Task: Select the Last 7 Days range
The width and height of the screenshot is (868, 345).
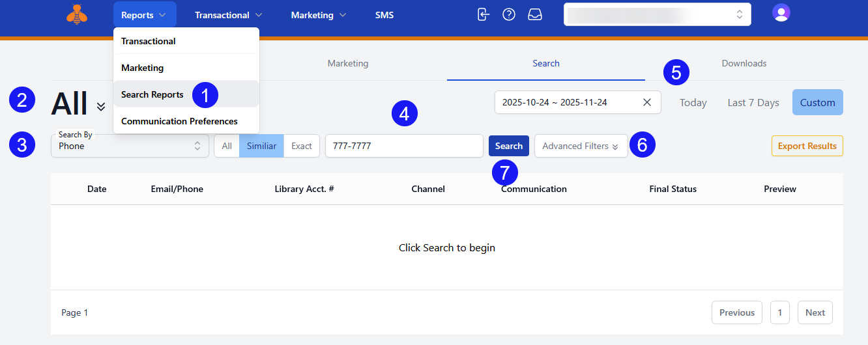Action: click(753, 102)
